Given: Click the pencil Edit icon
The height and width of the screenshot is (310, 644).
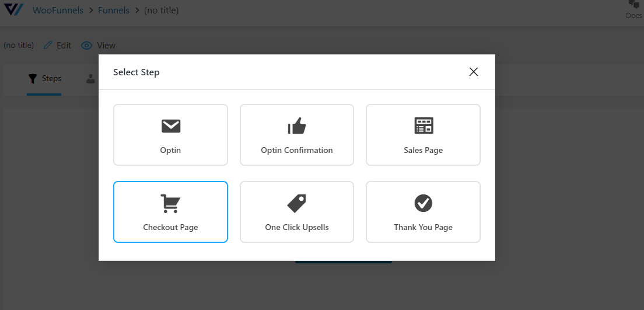Looking at the screenshot, I should click(x=48, y=45).
